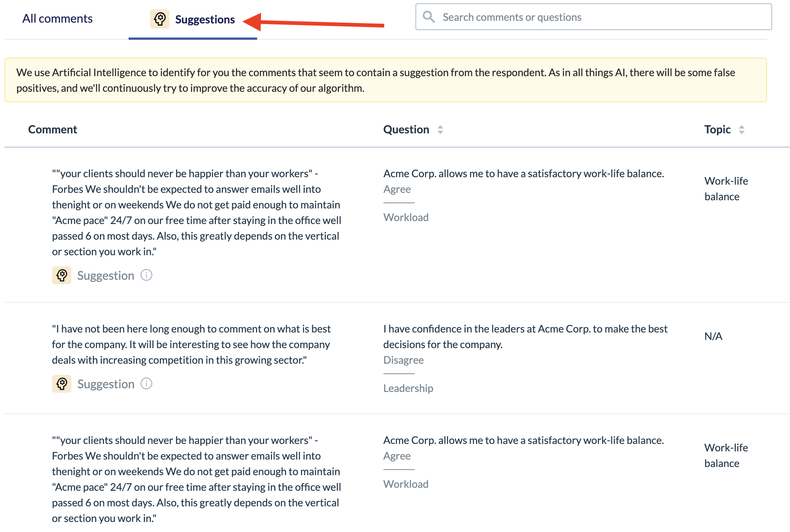The width and height of the screenshot is (790, 532).
Task: Click the Leadership category label
Action: pyautogui.click(x=408, y=388)
